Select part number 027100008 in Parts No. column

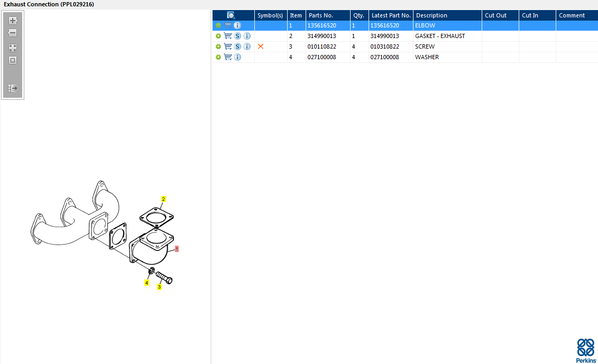(x=322, y=57)
